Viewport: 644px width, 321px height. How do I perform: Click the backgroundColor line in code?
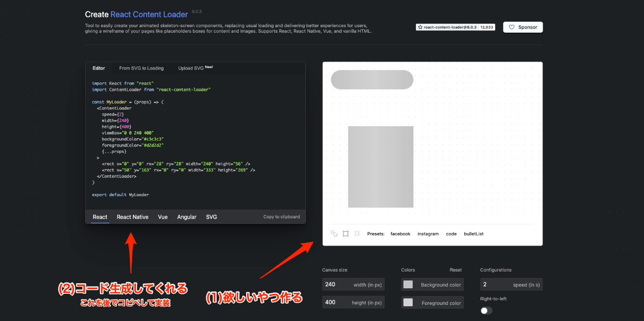point(133,139)
